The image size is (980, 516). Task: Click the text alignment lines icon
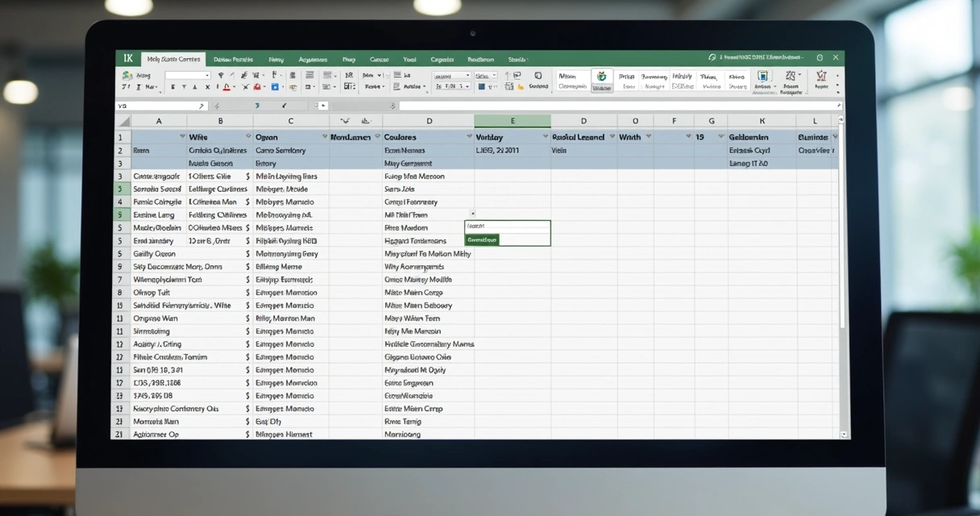tap(309, 75)
